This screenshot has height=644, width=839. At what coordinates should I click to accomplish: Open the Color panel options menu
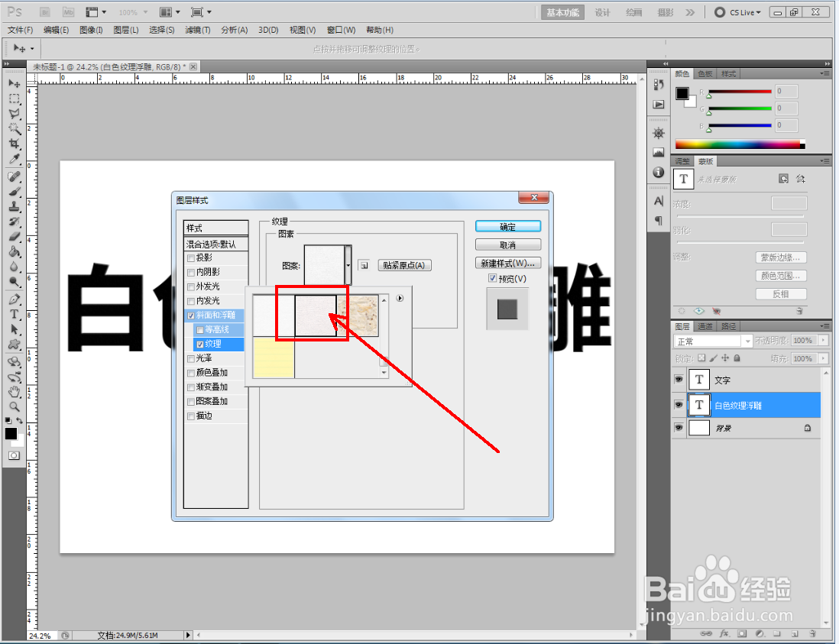(824, 73)
